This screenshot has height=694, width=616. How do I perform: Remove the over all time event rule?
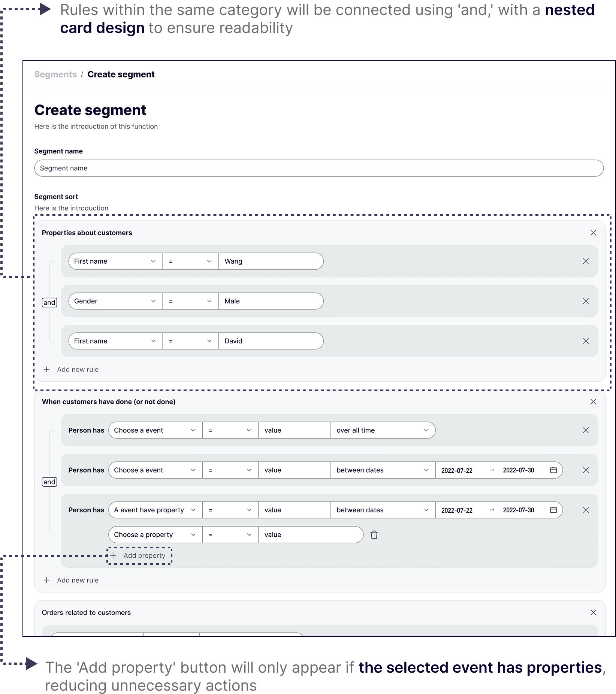(586, 430)
